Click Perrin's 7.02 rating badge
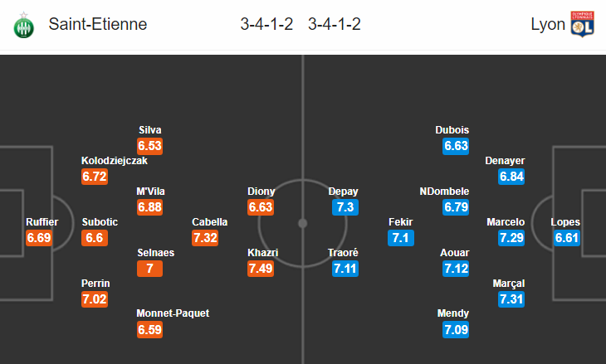Viewport: 606px width, 364px height. point(95,299)
